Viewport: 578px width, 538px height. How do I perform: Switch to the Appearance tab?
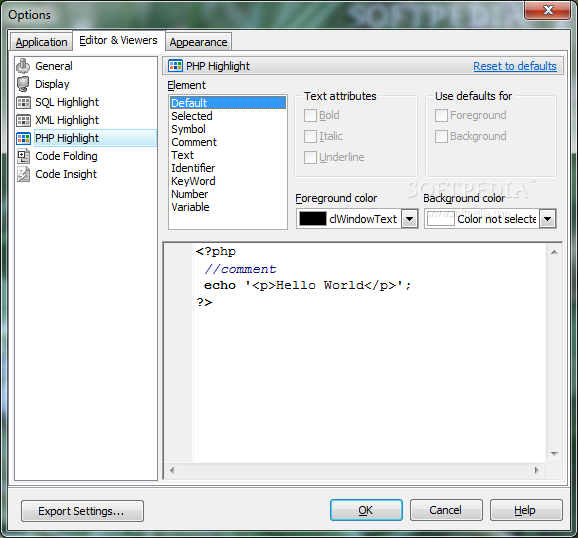pyautogui.click(x=198, y=42)
